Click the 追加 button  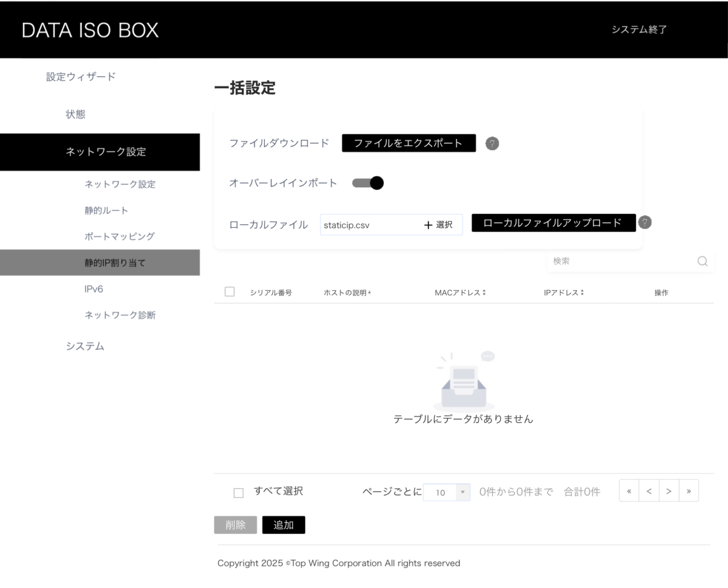pyautogui.click(x=284, y=525)
